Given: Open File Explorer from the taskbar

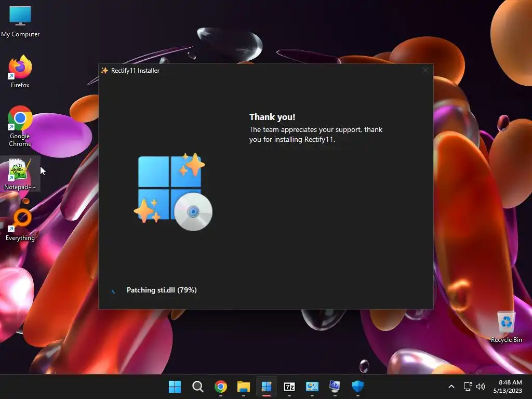Looking at the screenshot, I should [244, 387].
